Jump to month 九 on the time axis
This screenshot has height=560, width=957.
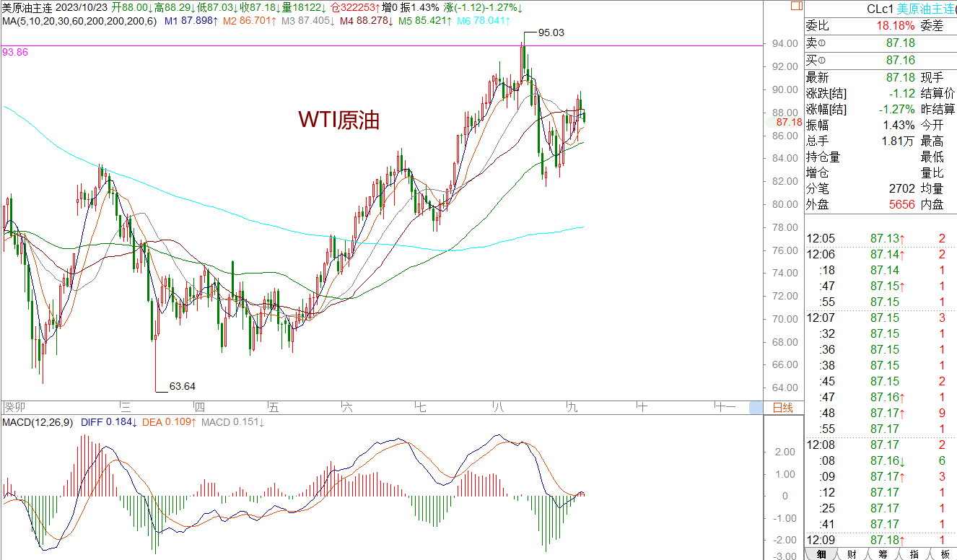572,408
